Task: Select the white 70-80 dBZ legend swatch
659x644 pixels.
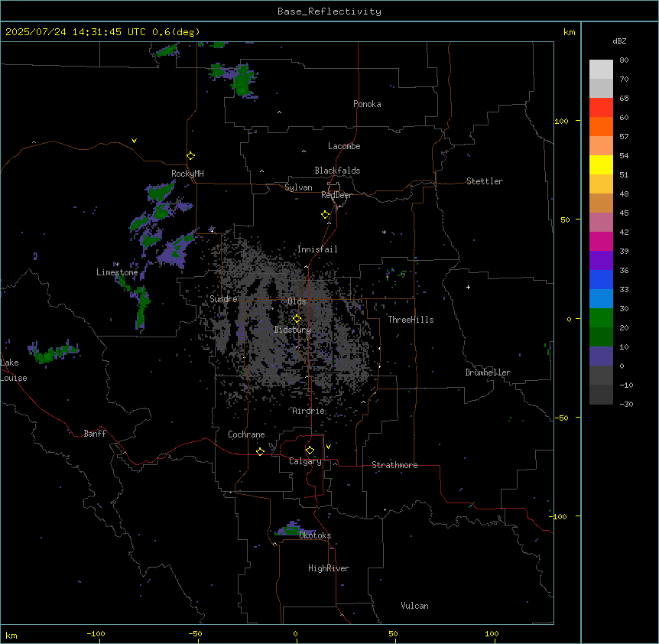Action: [601, 70]
